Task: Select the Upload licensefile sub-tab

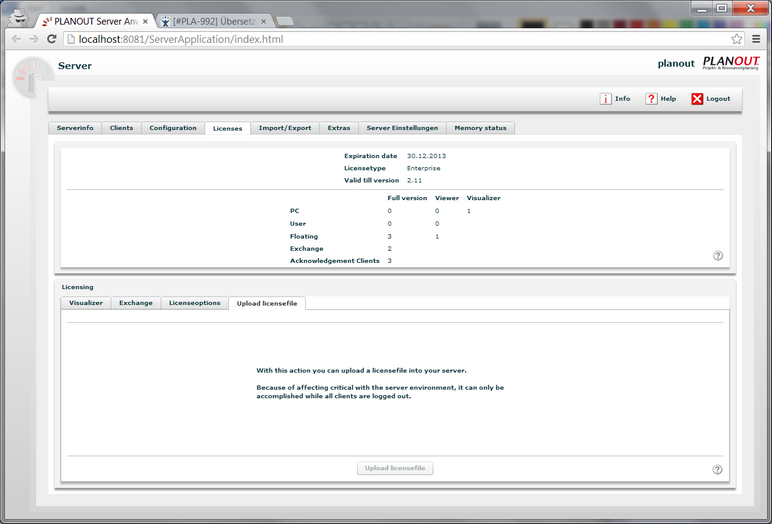Action: pos(267,304)
